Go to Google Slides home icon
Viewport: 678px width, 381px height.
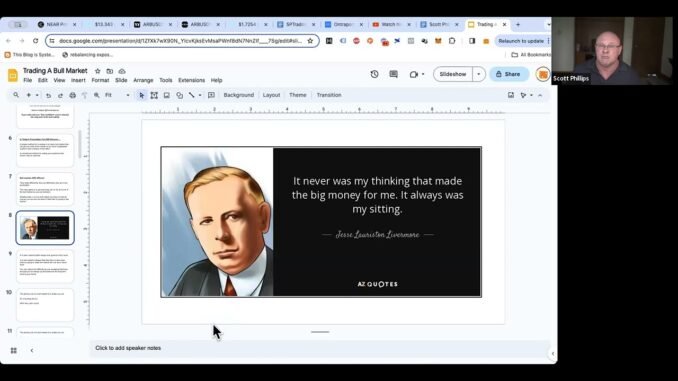tap(13, 75)
